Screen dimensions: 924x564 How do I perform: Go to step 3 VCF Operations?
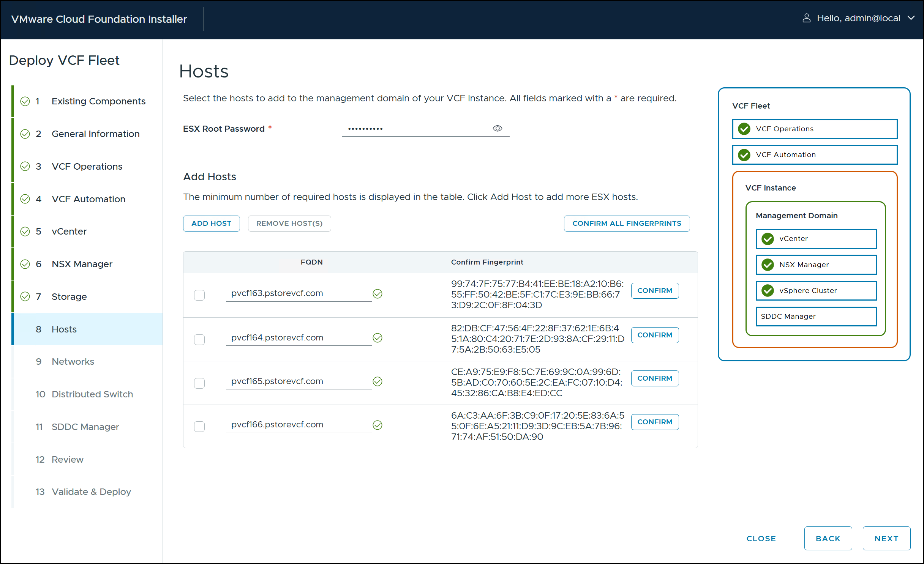(87, 167)
